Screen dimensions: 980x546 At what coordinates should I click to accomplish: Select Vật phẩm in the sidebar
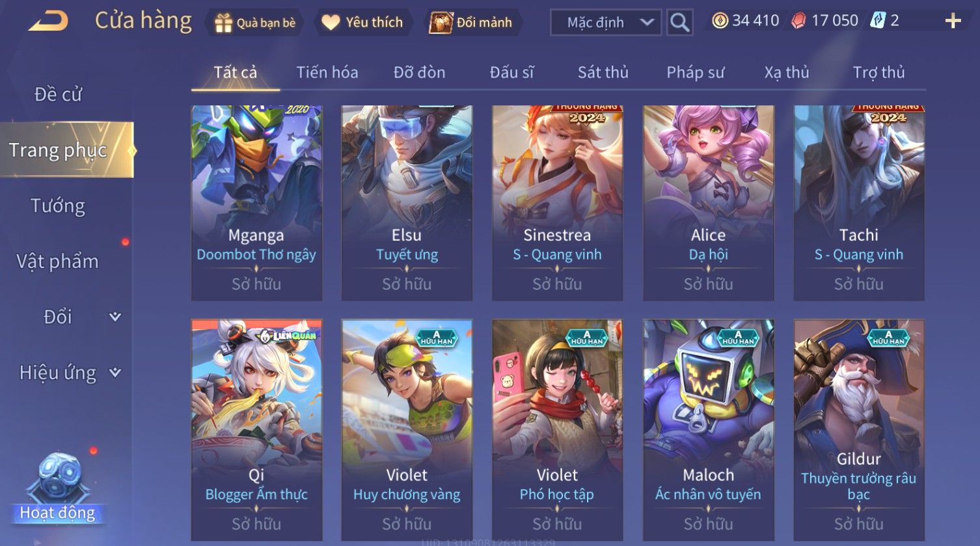pos(57,262)
